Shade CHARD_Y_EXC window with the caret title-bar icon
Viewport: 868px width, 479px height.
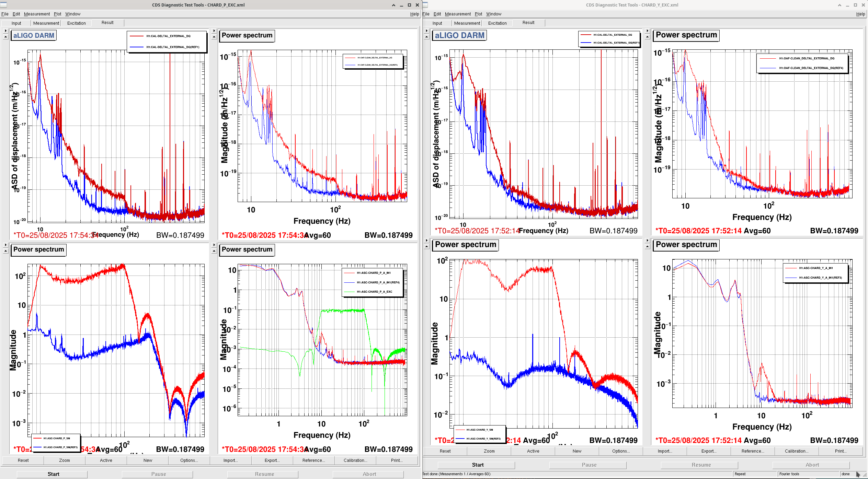click(840, 5)
